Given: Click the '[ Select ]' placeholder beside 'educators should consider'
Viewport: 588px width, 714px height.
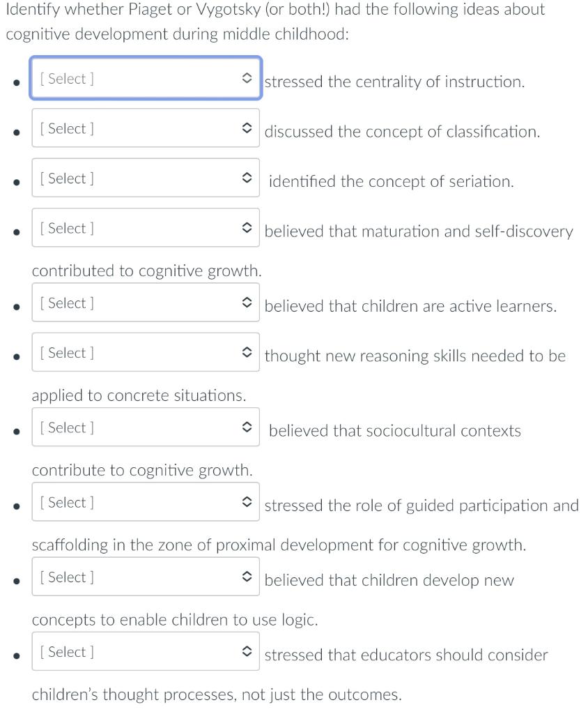Looking at the screenshot, I should pos(67,652).
